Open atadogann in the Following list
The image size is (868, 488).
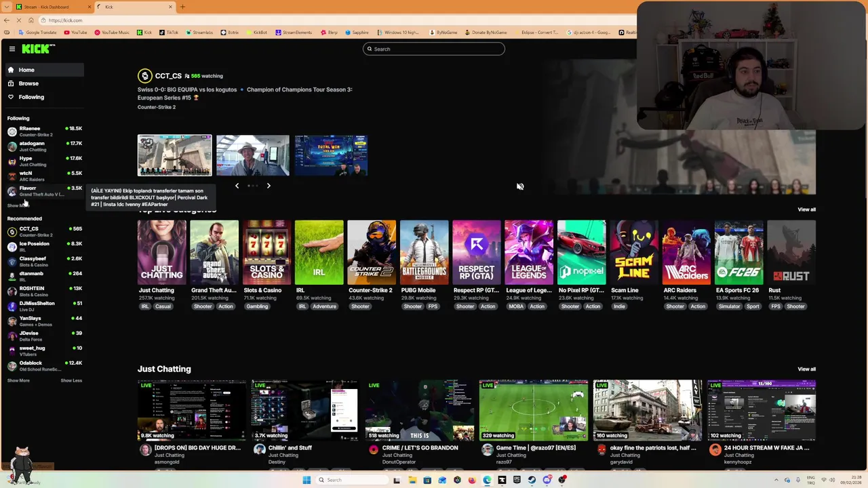coord(44,146)
